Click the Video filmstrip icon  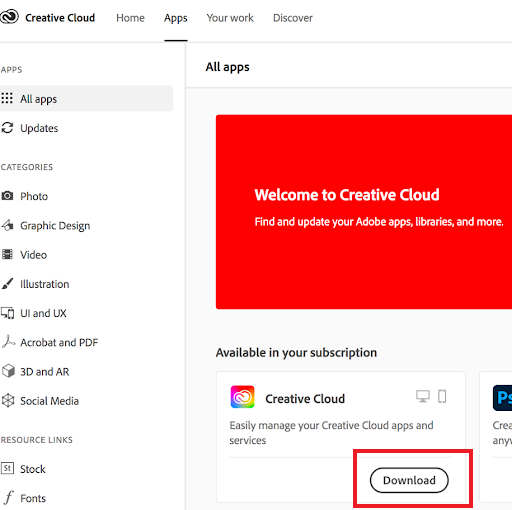(7, 254)
